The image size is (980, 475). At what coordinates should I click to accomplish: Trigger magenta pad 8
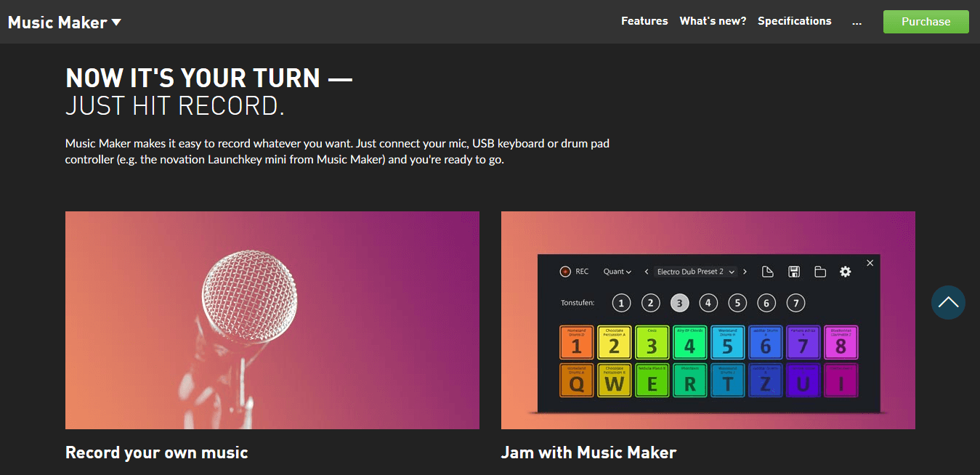point(841,342)
